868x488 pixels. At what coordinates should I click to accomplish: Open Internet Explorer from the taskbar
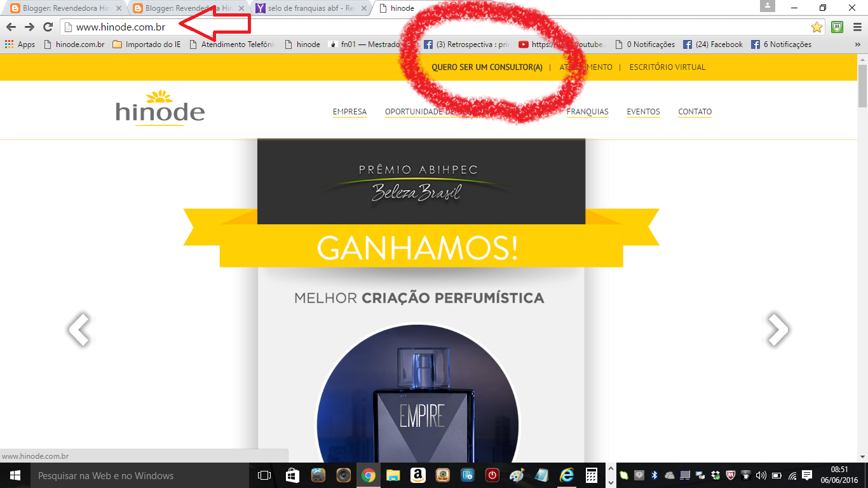566,475
